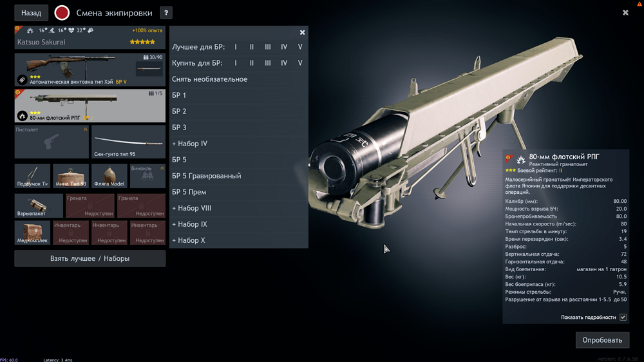Close the presets menu panel X
Viewport: 644px width, 362px height.
click(302, 32)
